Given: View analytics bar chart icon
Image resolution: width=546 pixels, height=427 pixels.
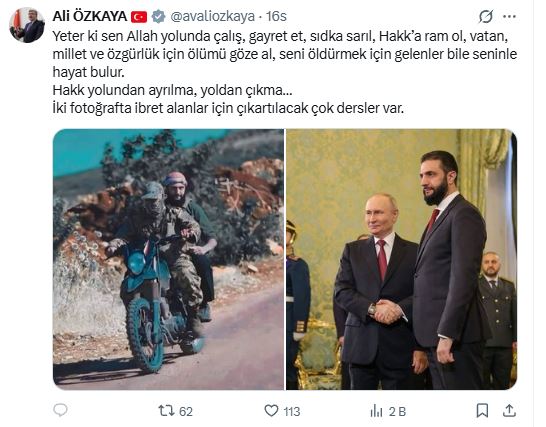Looking at the screenshot, I should [x=376, y=411].
